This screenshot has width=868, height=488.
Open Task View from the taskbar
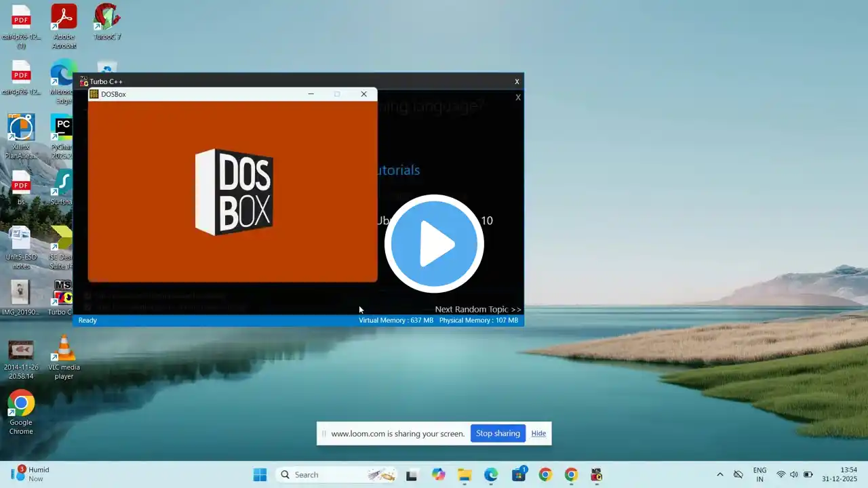[x=412, y=474]
